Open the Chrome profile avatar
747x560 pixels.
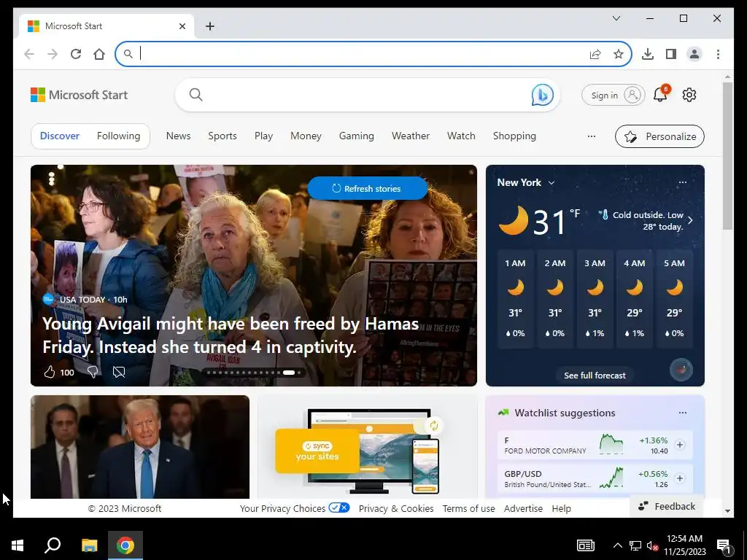[694, 54]
